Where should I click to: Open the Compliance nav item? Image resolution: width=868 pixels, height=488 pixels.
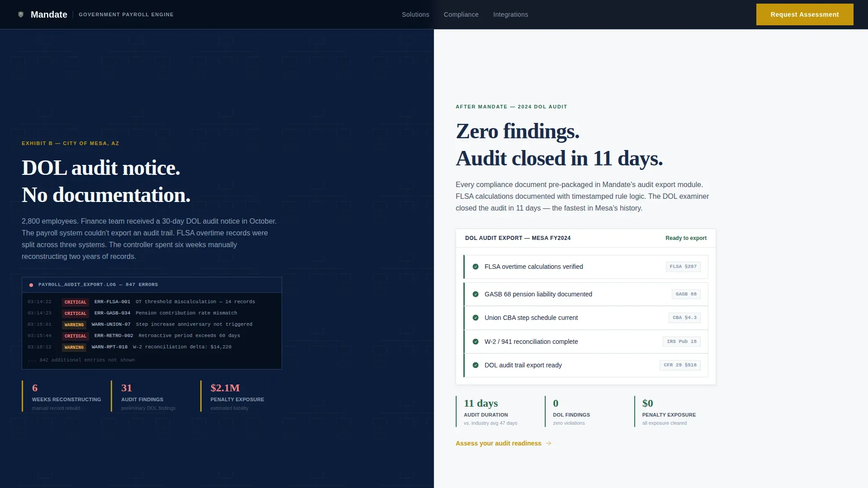[461, 14]
